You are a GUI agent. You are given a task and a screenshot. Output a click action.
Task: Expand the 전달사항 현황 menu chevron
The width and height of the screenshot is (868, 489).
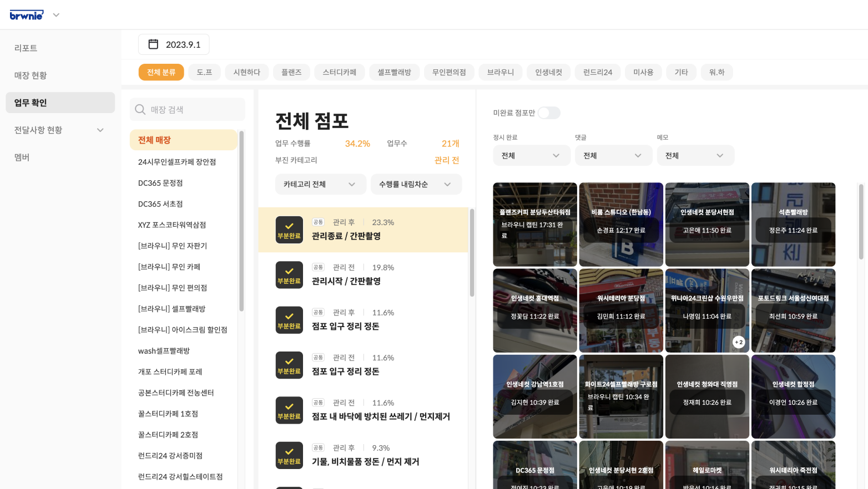pyautogui.click(x=100, y=130)
